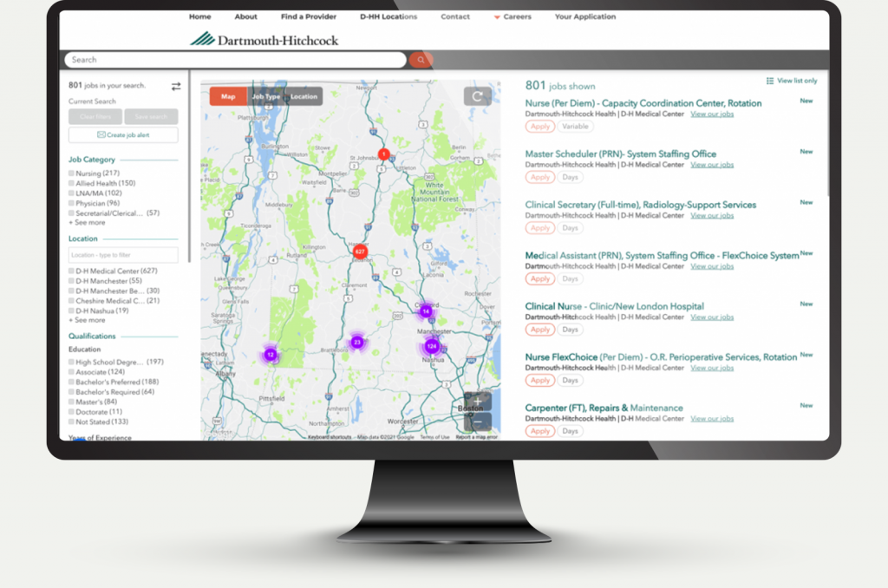This screenshot has width=888, height=588.
Task: Check the Not Stated (133) education option
Action: (71, 421)
